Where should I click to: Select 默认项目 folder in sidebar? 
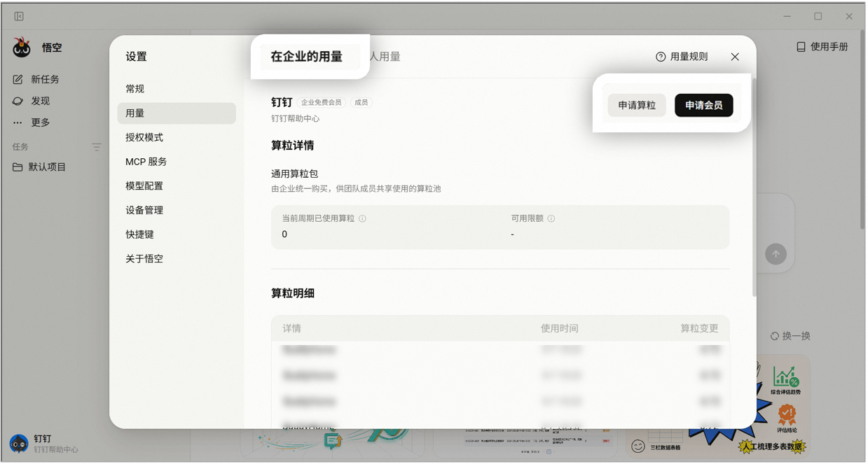coord(40,167)
